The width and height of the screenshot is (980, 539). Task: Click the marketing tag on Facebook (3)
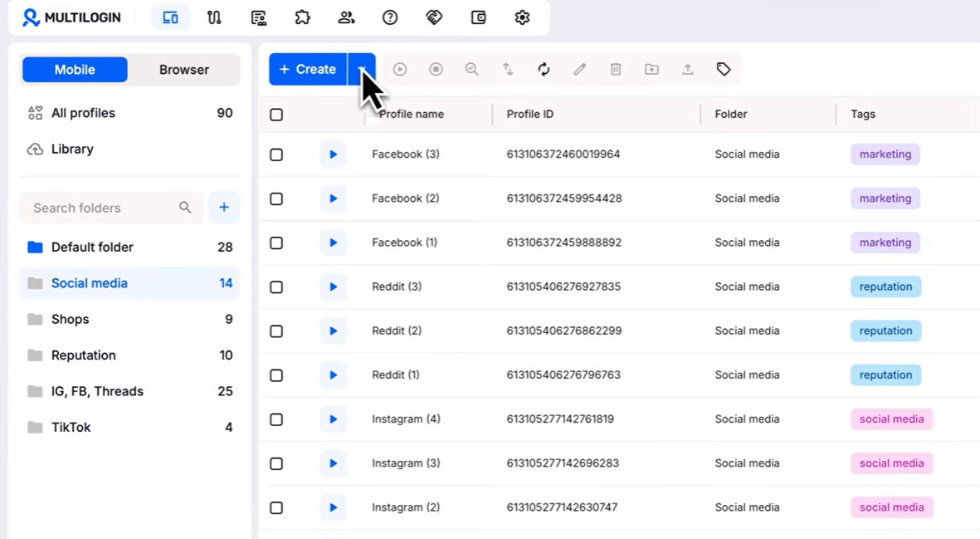[885, 154]
